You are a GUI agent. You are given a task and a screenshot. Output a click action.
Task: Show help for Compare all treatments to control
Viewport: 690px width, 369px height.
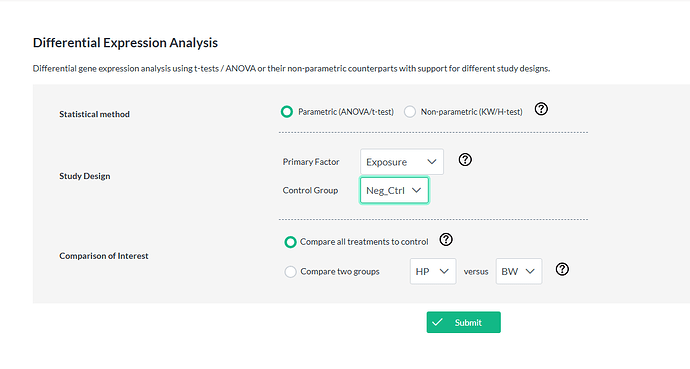tap(446, 239)
